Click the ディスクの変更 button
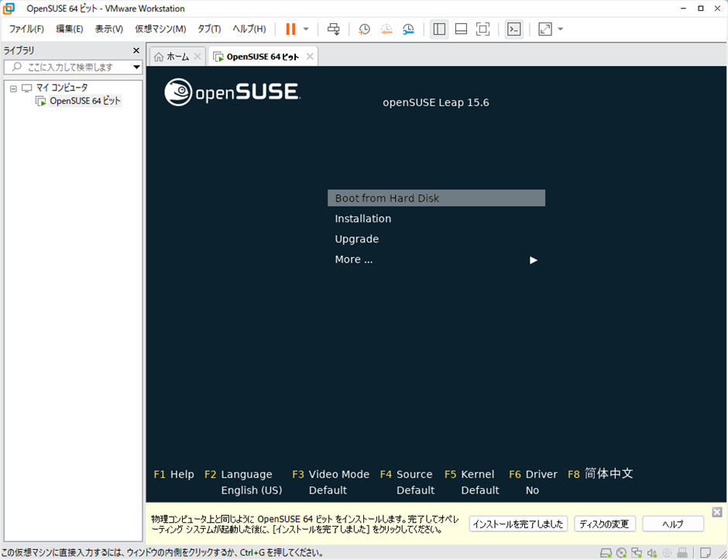 pos(604,524)
